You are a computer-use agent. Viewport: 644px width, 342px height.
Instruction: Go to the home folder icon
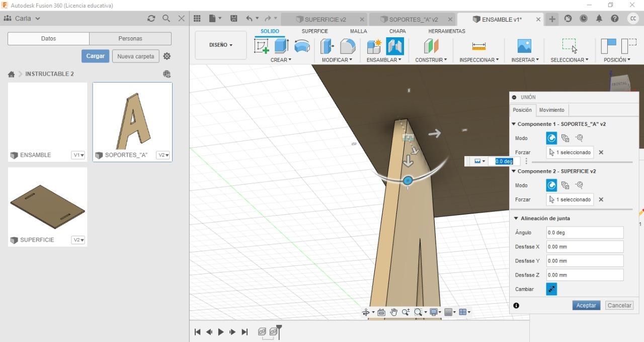tap(11, 74)
